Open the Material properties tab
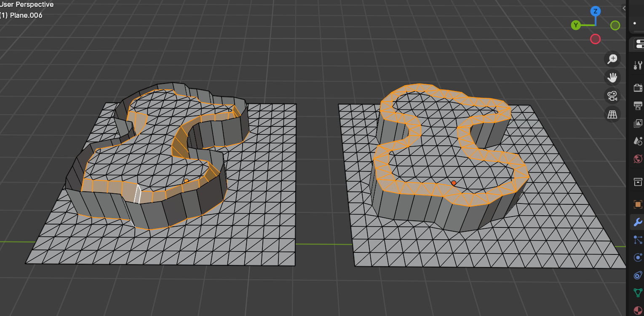Viewport: 644px width, 316px height. (638, 311)
